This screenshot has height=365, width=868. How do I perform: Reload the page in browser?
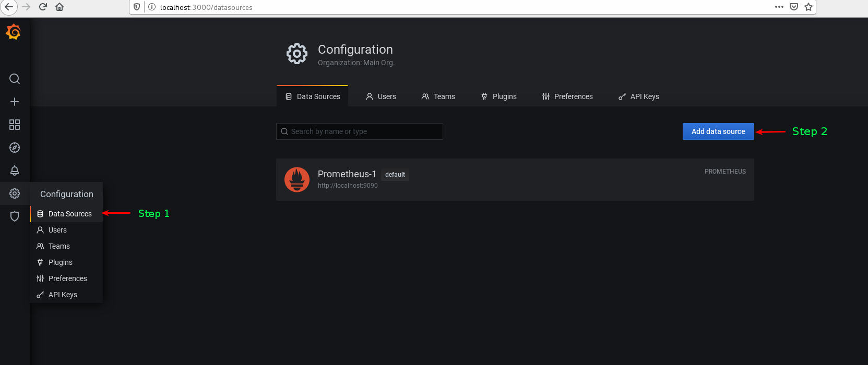(43, 7)
